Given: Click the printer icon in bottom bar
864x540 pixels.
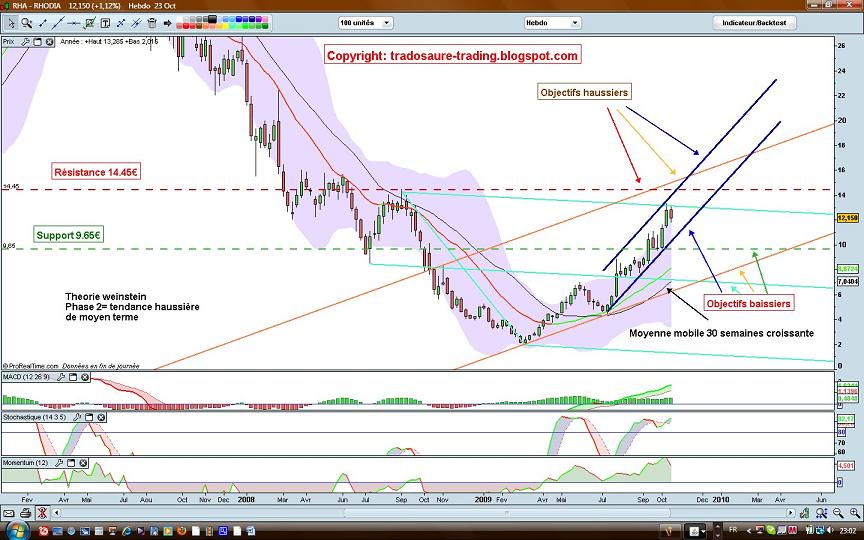Looking at the screenshot, I should click(25, 513).
